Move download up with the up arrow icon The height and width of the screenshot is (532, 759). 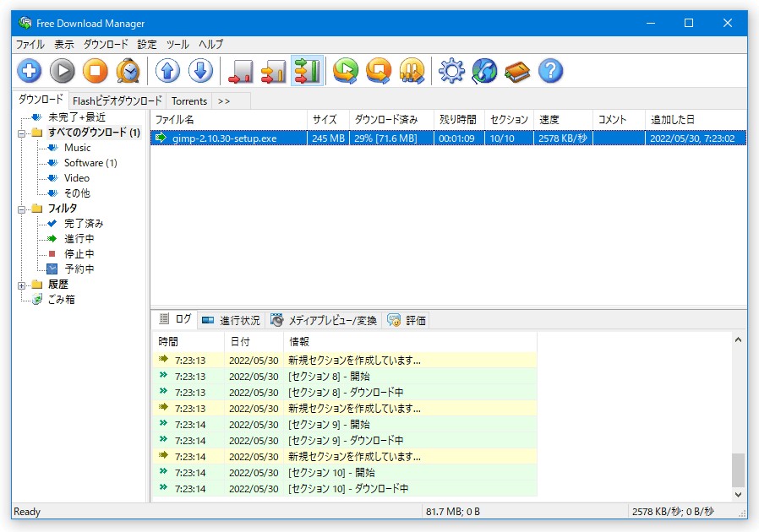(167, 71)
